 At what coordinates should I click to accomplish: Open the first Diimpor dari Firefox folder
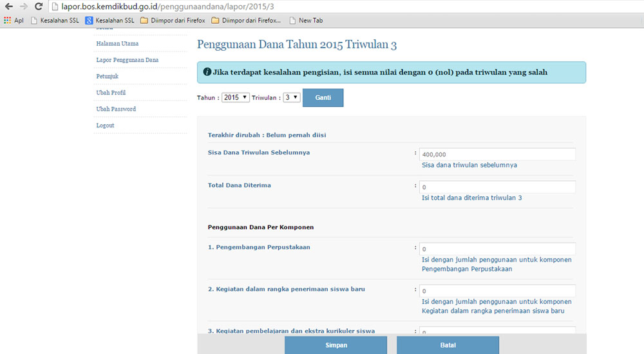(x=173, y=20)
